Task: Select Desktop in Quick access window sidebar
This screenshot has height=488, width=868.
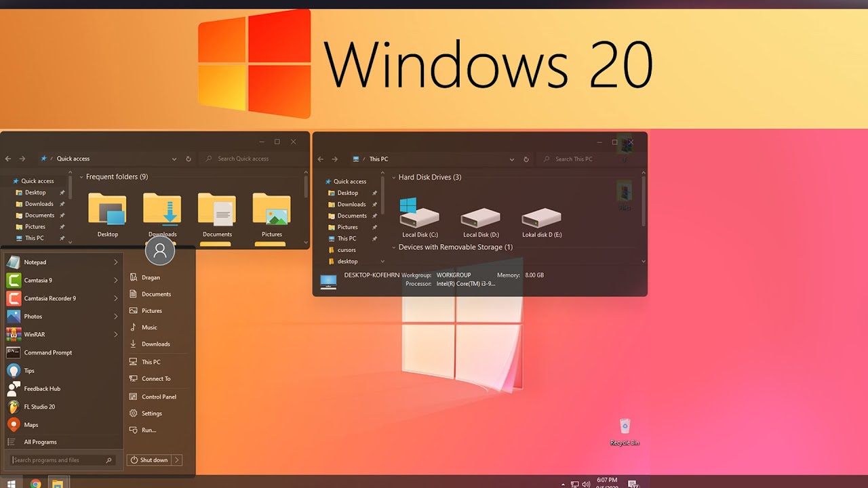Action: point(35,192)
